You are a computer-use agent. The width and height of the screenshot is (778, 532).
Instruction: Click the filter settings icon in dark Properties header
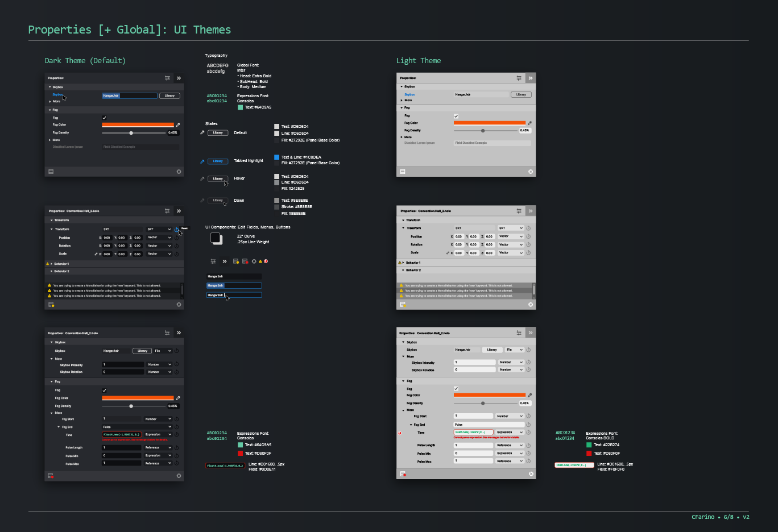pyautogui.click(x=168, y=78)
